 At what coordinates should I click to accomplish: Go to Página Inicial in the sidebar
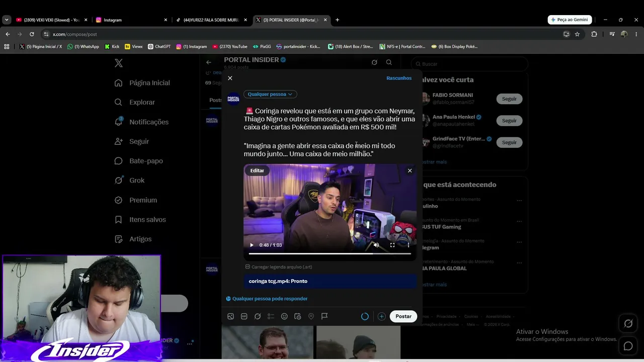click(143, 83)
